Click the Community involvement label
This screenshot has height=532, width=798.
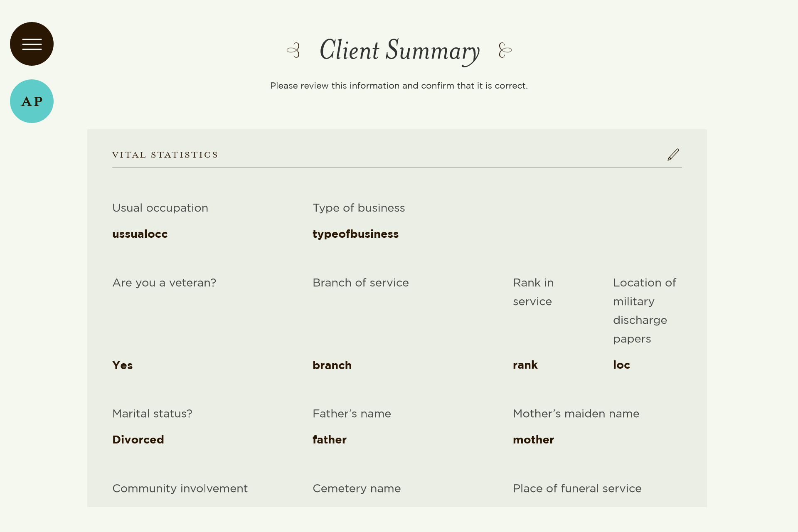(x=180, y=488)
